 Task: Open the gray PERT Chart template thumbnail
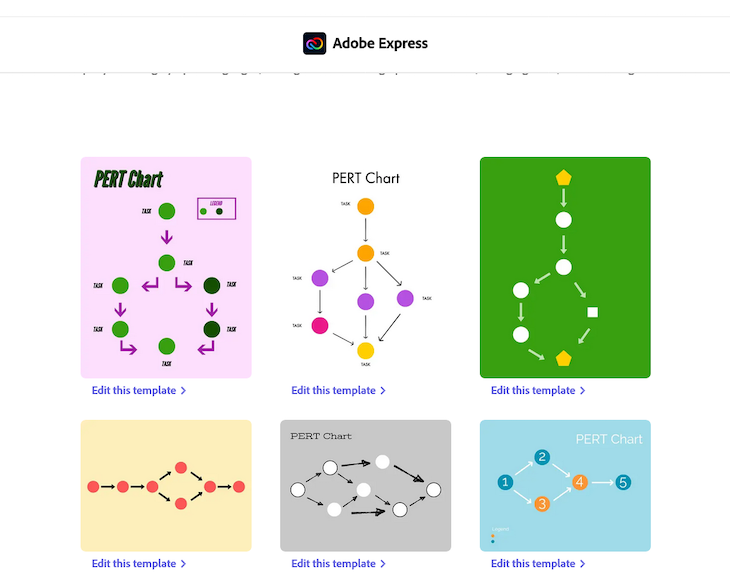tap(365, 486)
